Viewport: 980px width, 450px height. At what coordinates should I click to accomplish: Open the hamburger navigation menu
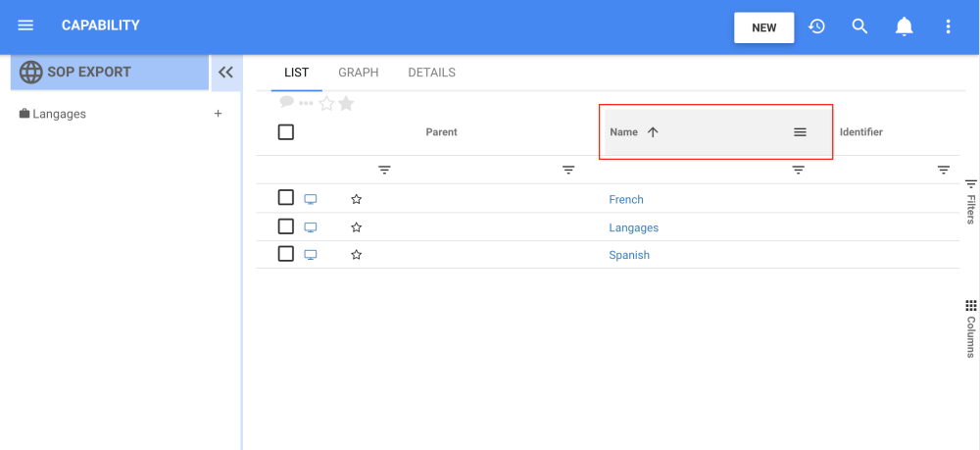(x=25, y=25)
